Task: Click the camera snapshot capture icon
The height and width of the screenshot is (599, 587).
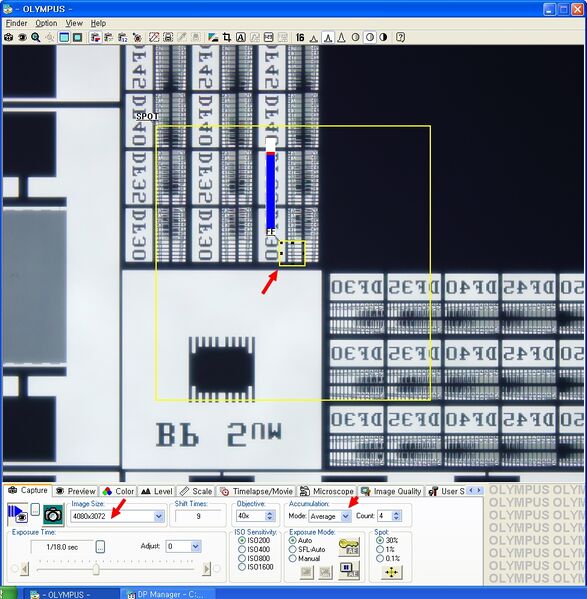Action: [x=53, y=515]
